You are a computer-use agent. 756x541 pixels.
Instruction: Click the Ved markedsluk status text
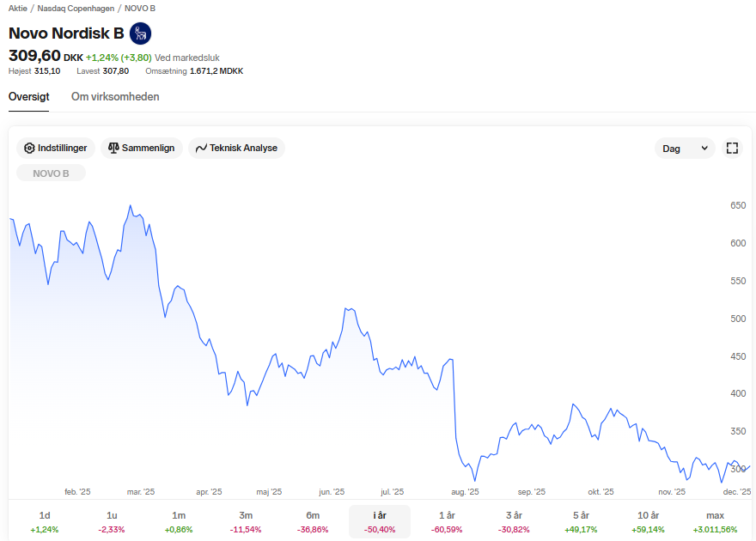click(x=187, y=58)
